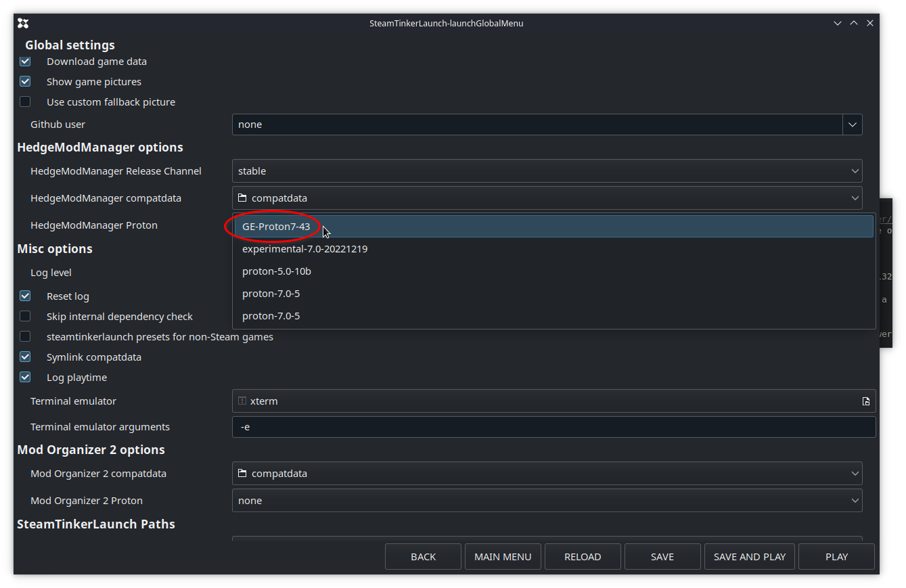The width and height of the screenshot is (906, 588).
Task: Click the RELOAD button
Action: pyautogui.click(x=583, y=557)
